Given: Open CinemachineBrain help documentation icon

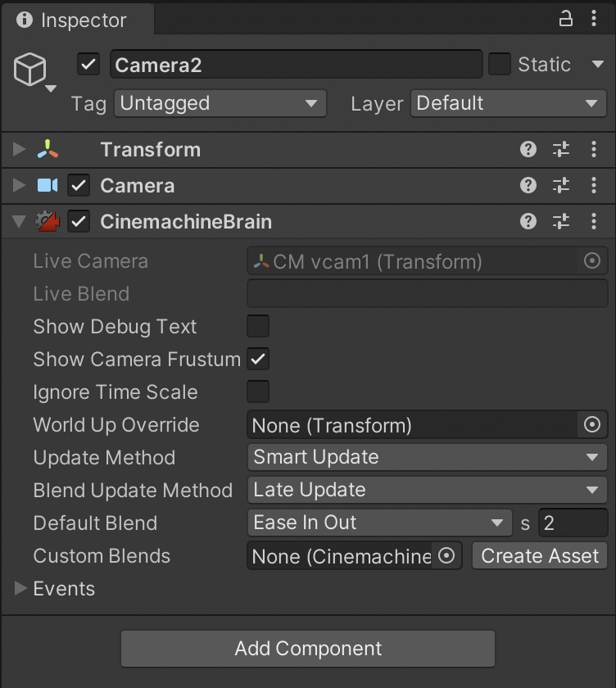Looking at the screenshot, I should point(528,221).
